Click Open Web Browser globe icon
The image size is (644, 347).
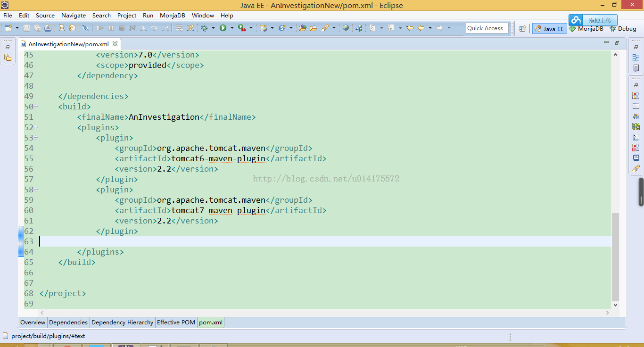346,28
